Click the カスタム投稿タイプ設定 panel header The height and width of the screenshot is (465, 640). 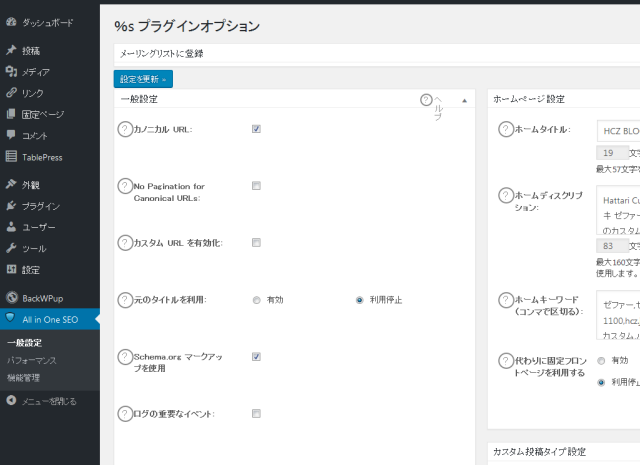point(564,452)
